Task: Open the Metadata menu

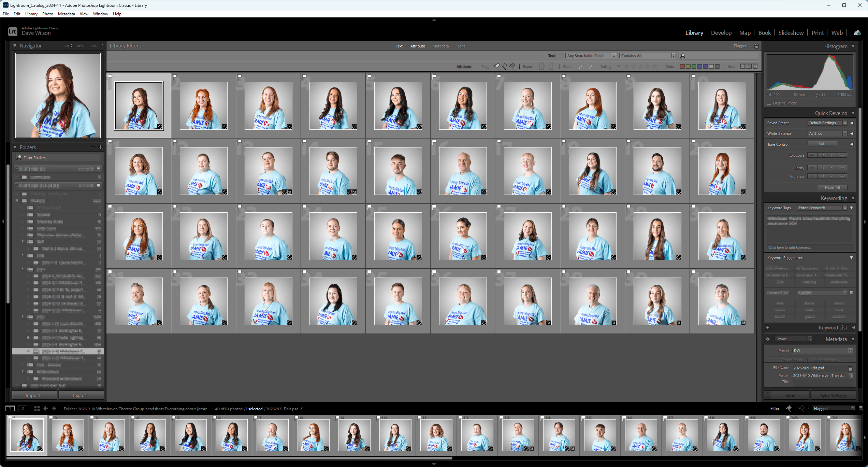Action: coord(66,14)
